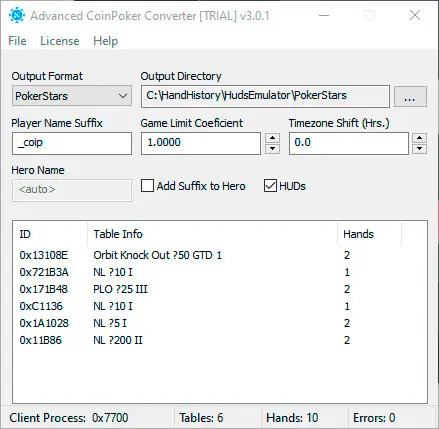The height and width of the screenshot is (429, 439).
Task: Select the NL ?5 I table row
Action: click(x=220, y=323)
